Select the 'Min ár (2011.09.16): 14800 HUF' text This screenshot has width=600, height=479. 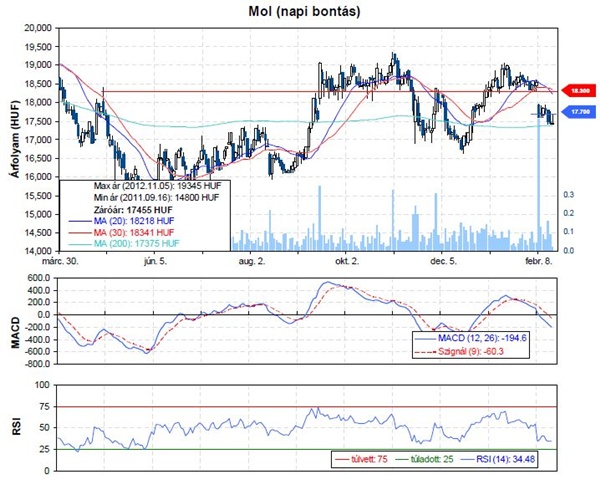pyautogui.click(x=157, y=198)
